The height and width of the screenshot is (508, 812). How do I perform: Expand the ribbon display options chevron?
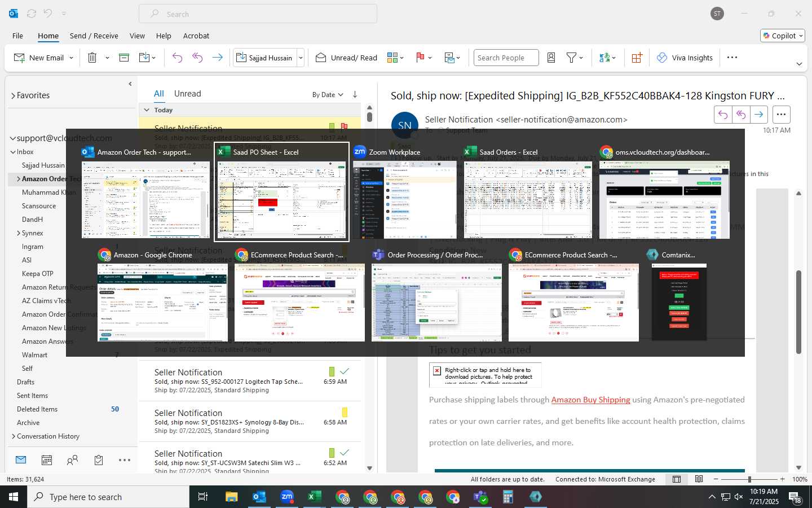tap(799, 64)
